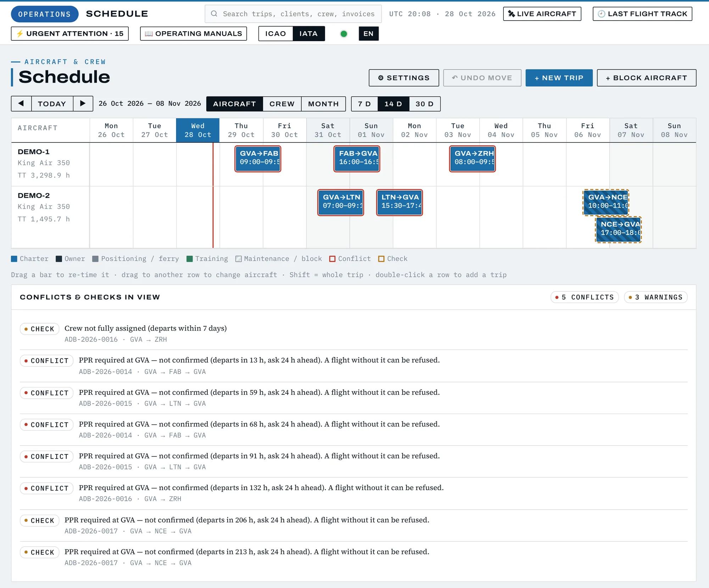Click the green status indicator dot
Viewport: 709px width, 588px height.
click(344, 34)
